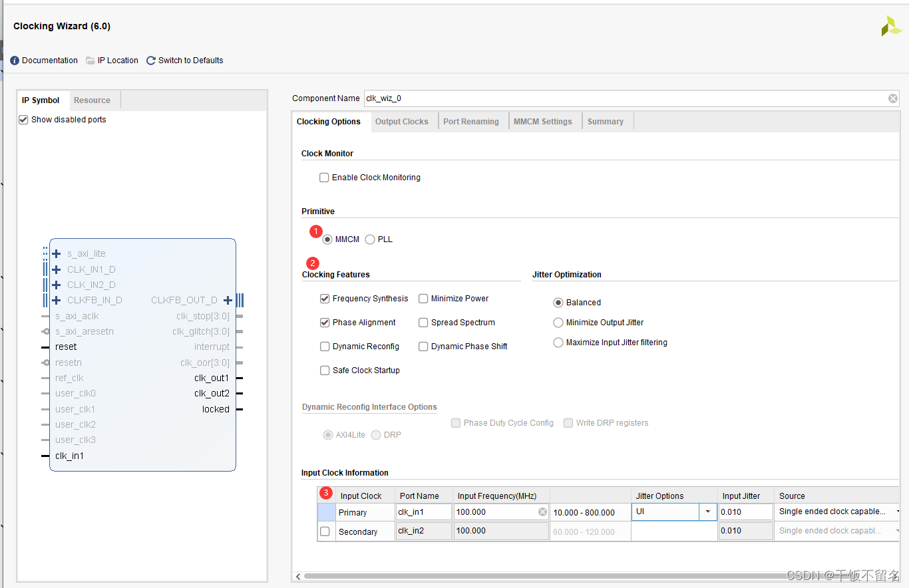This screenshot has height=588, width=909.
Task: Click Switch to Defaults
Action: [190, 61]
